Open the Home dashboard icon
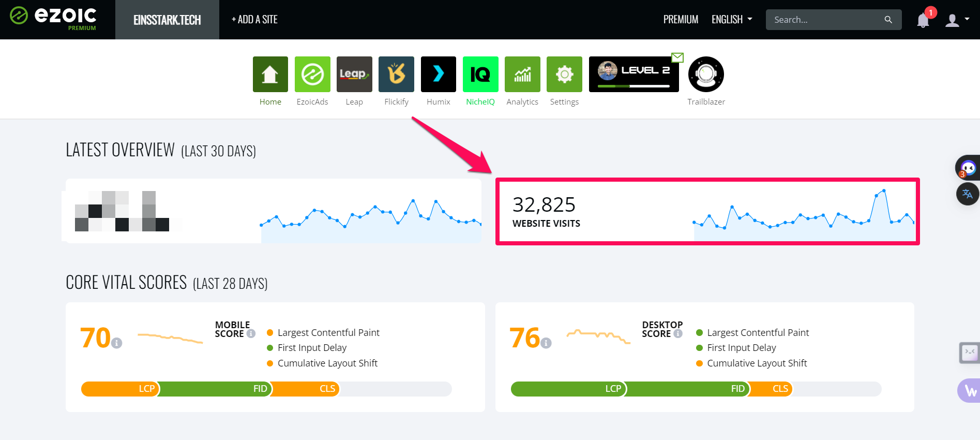 coord(270,74)
